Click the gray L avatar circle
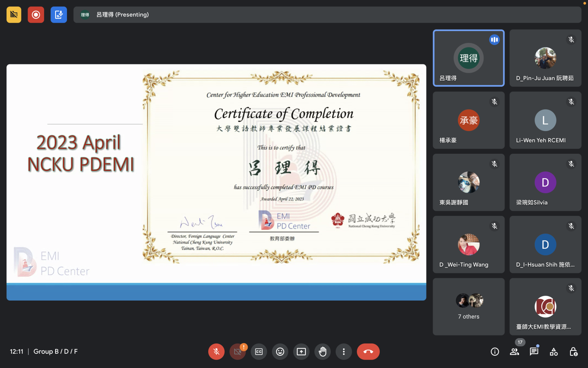 coord(546,120)
